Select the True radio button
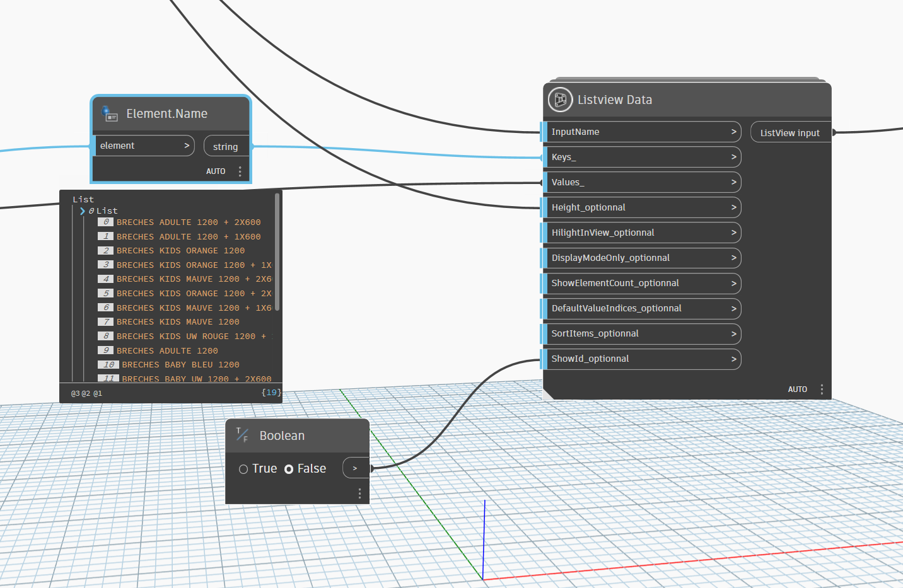This screenshot has height=588, width=903. pos(243,469)
